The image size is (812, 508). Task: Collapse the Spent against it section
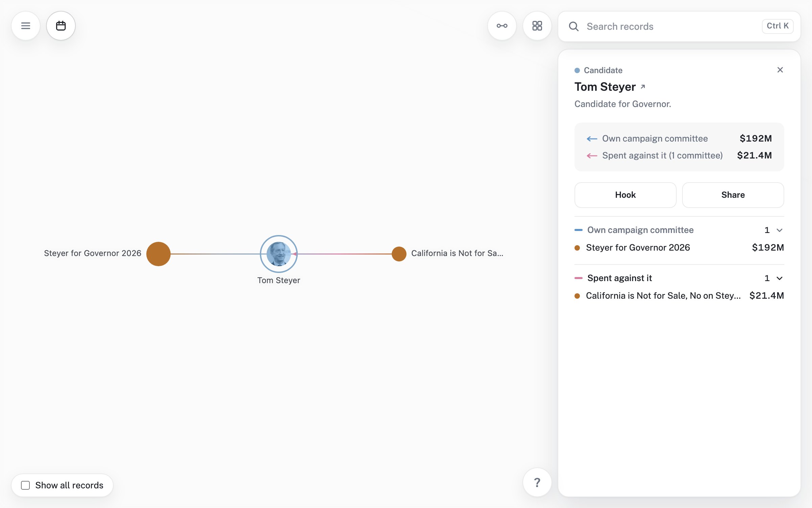coord(780,278)
